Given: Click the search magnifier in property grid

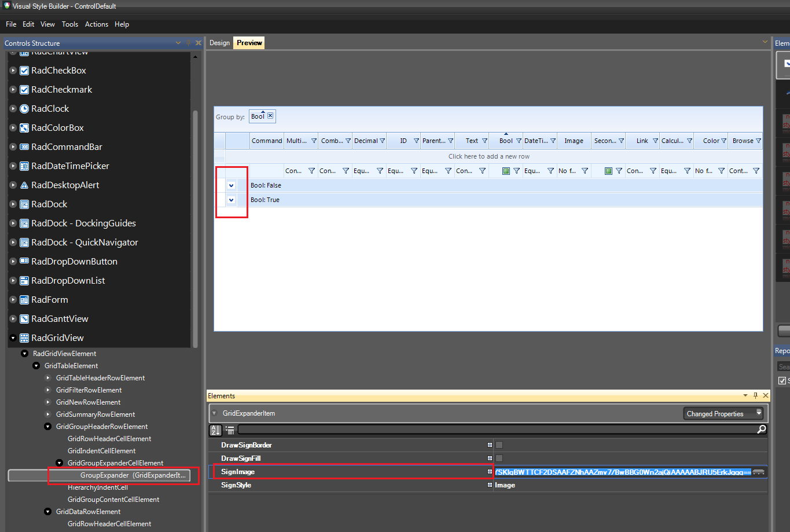Looking at the screenshot, I should (762, 429).
